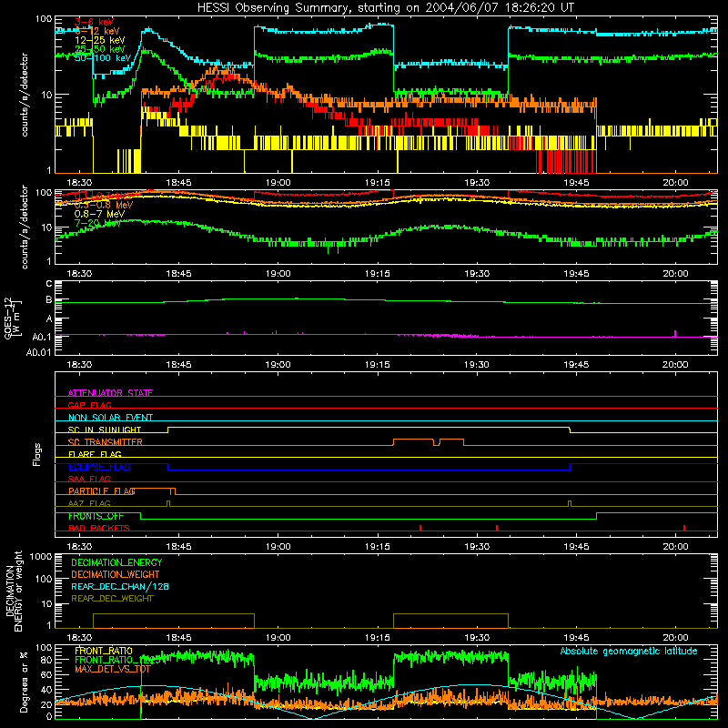Click the green 7-20 MeV legend label

(x=97, y=223)
